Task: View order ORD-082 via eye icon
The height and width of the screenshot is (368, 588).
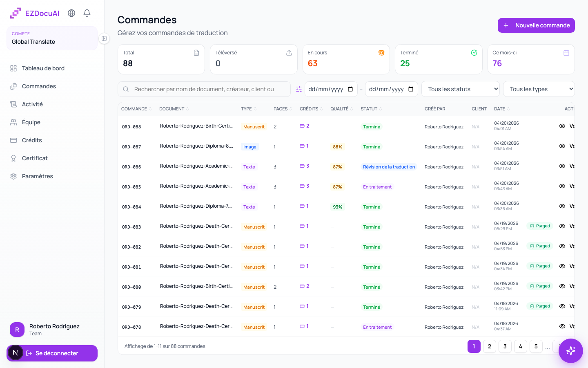Action: (562, 246)
